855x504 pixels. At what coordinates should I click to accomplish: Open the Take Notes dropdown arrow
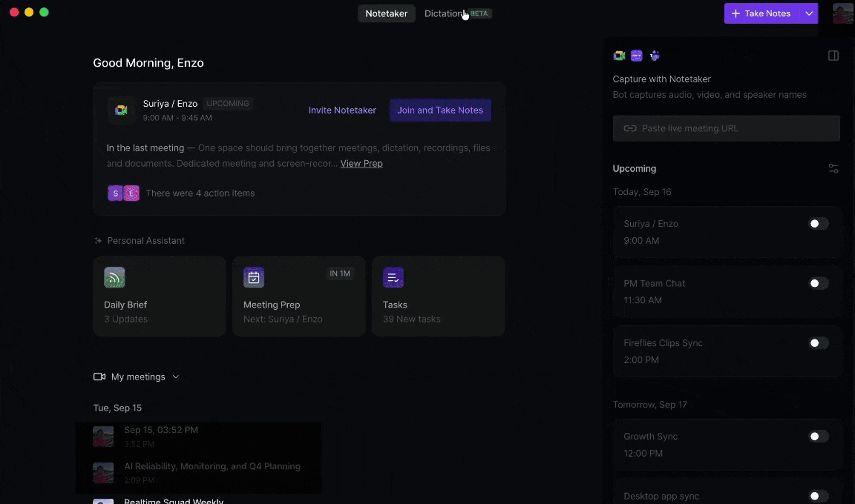[x=809, y=13]
